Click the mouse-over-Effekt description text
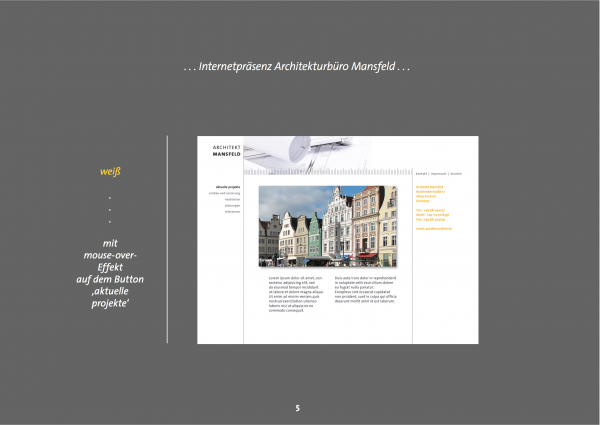 tap(110, 268)
